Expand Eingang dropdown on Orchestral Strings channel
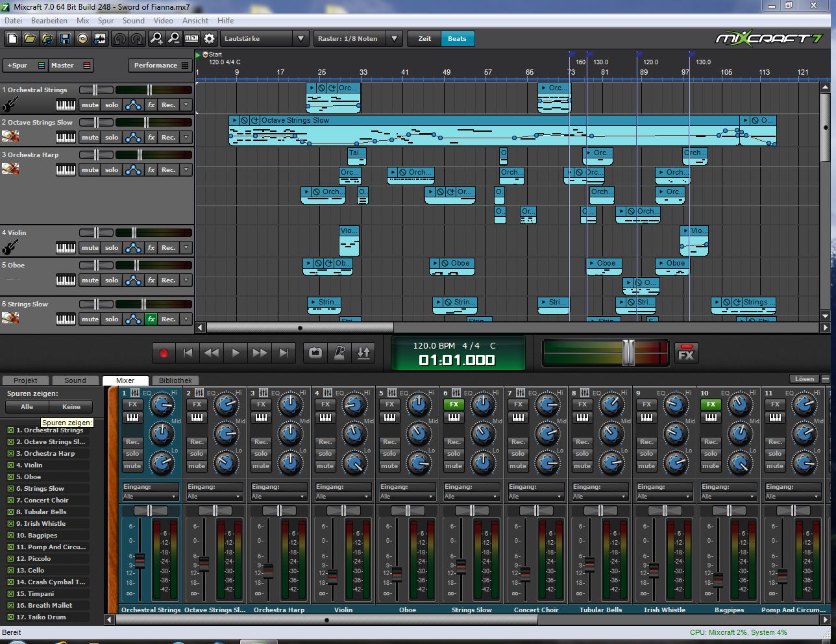The height and width of the screenshot is (644, 836). [151, 497]
